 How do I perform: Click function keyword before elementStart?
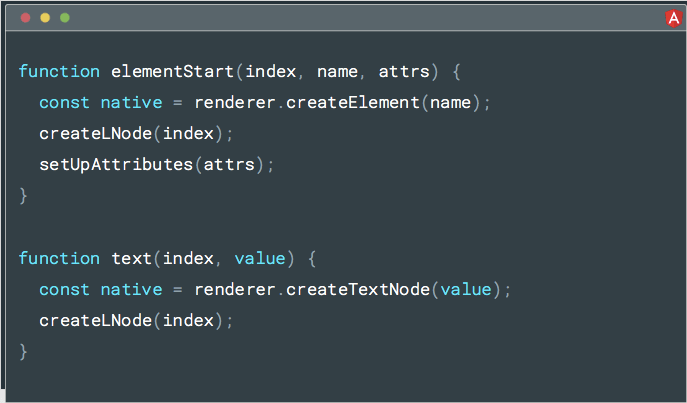tap(59, 71)
